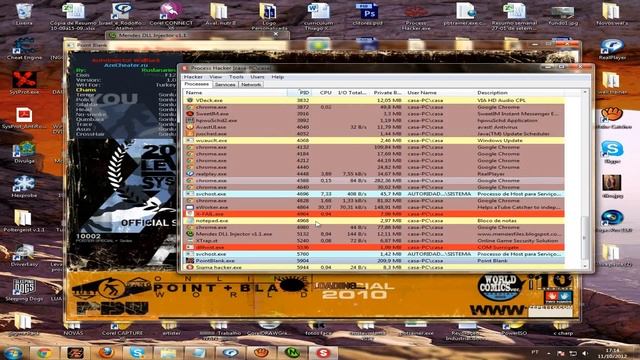Image resolution: width=640 pixels, height=360 pixels.
Task: Select the Mendes DLL Injector v1.1.exe process
Action: tap(374, 234)
